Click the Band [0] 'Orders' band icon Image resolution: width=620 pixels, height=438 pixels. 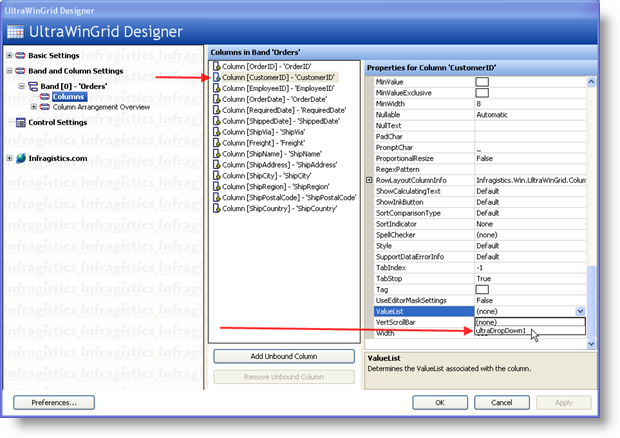(32, 87)
